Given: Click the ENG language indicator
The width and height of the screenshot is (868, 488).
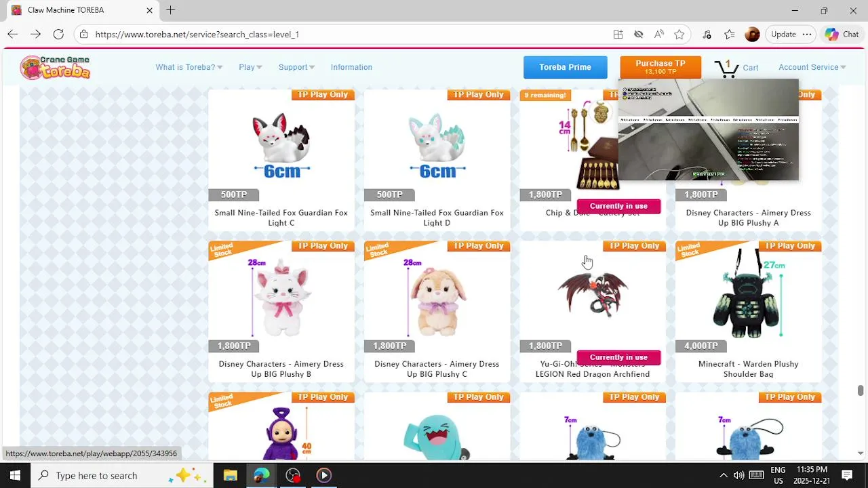Looking at the screenshot, I should click(778, 470).
